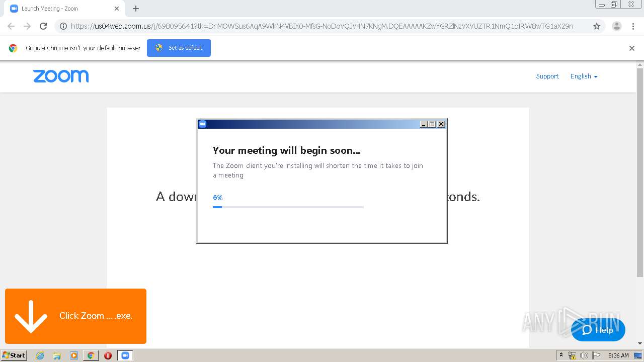Image resolution: width=644 pixels, height=362 pixels.
Task: Open the red Opera taskbar icon
Action: coord(108,355)
